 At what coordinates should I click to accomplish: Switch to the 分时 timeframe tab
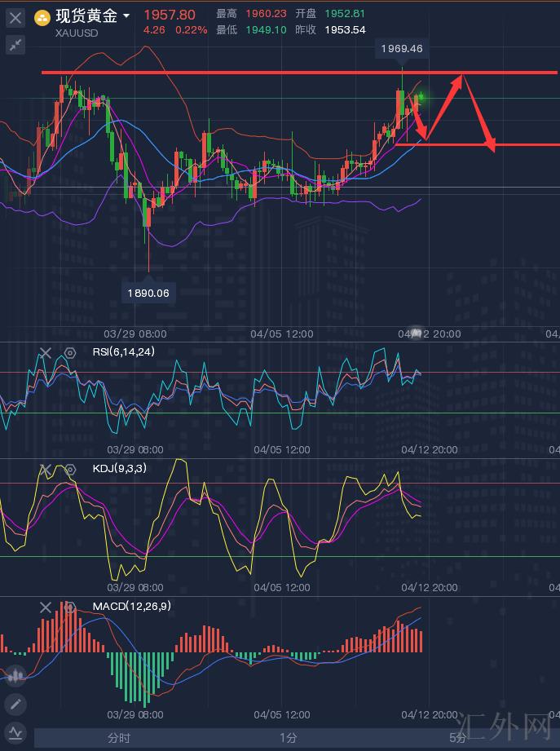point(119,738)
